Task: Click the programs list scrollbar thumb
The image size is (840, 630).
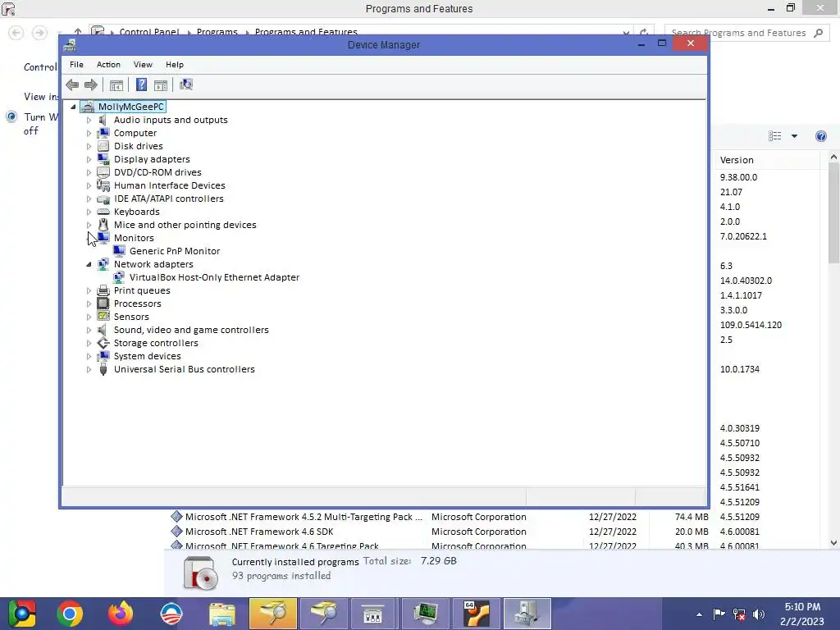Action: click(833, 212)
